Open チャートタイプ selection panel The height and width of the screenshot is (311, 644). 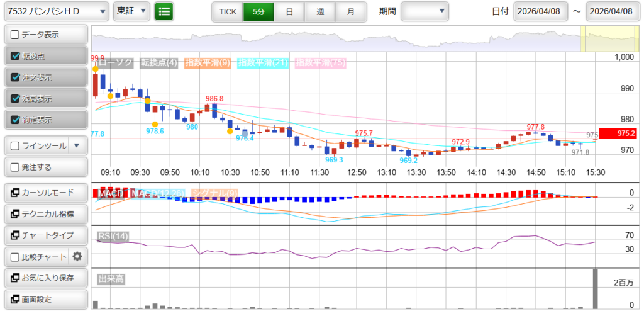(x=45, y=235)
